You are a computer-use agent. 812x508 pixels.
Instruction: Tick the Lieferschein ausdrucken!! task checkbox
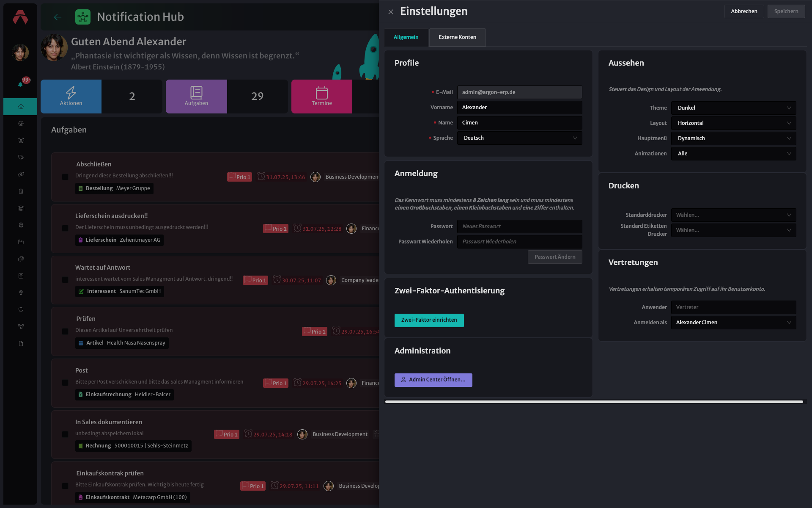[65, 229]
